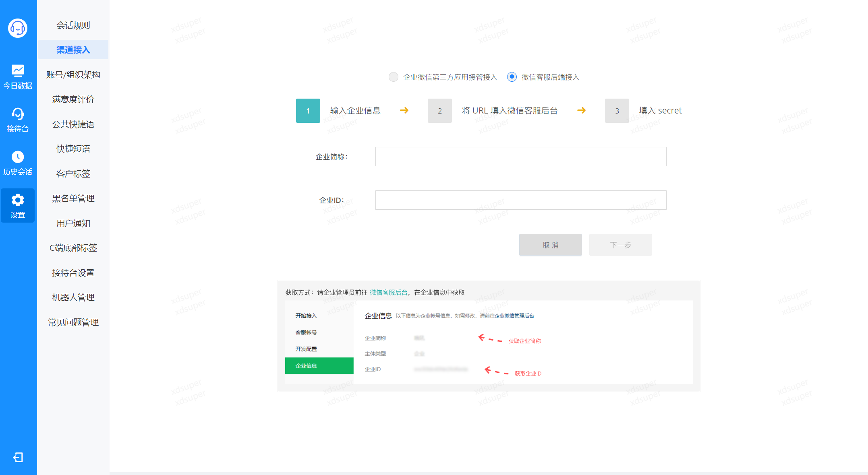The image size is (868, 475).
Task: Select 企业微信第三方应用接管接入 radio option
Action: [394, 77]
